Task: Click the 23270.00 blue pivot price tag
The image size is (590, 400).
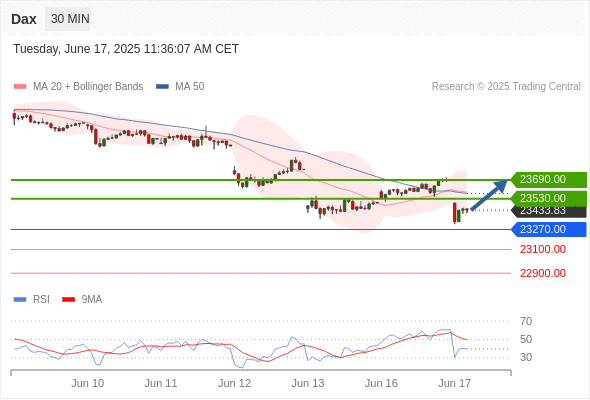Action: [549, 229]
